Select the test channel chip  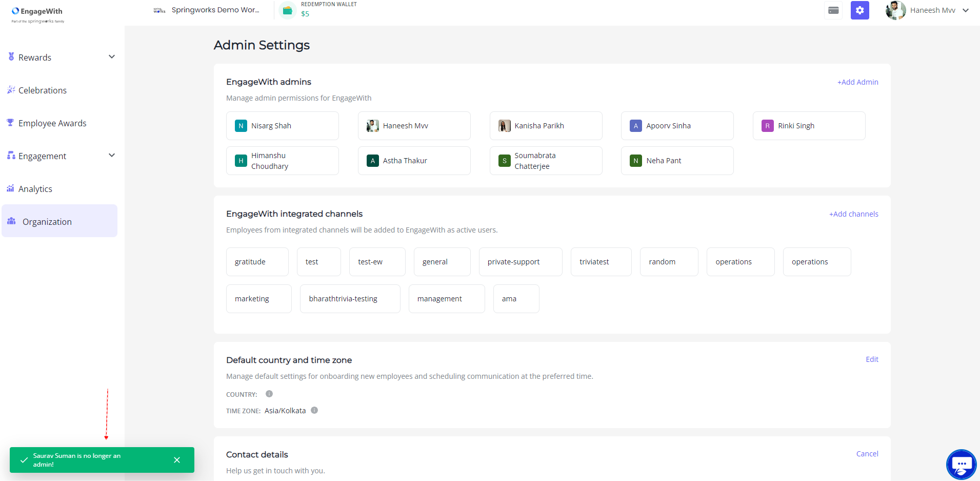click(x=319, y=262)
